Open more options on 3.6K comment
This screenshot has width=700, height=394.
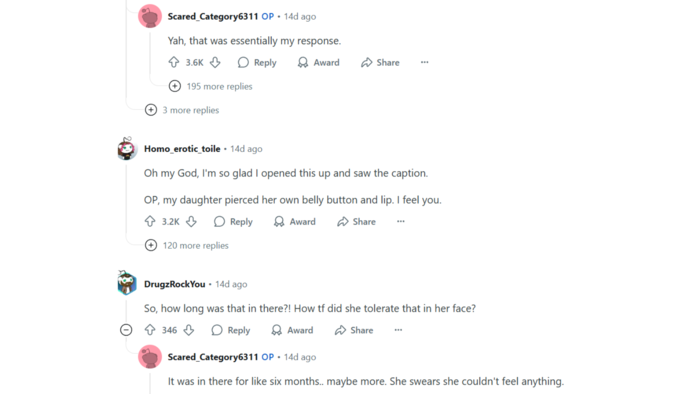point(425,62)
